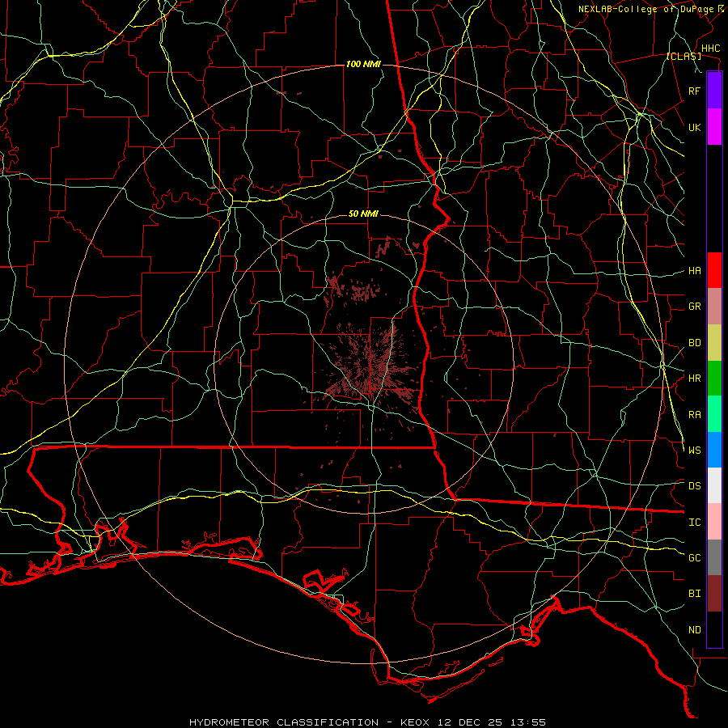Click the HA red legend swatch
The image size is (728, 728).
pos(714,270)
